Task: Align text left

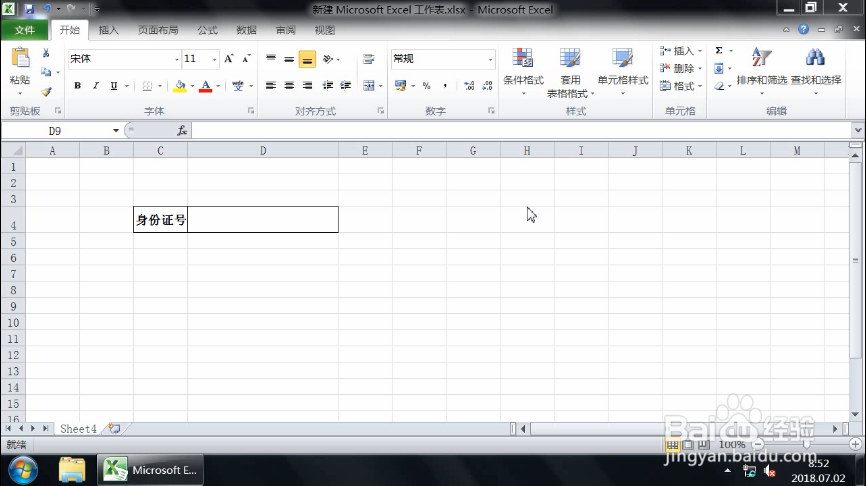Action: click(x=271, y=86)
